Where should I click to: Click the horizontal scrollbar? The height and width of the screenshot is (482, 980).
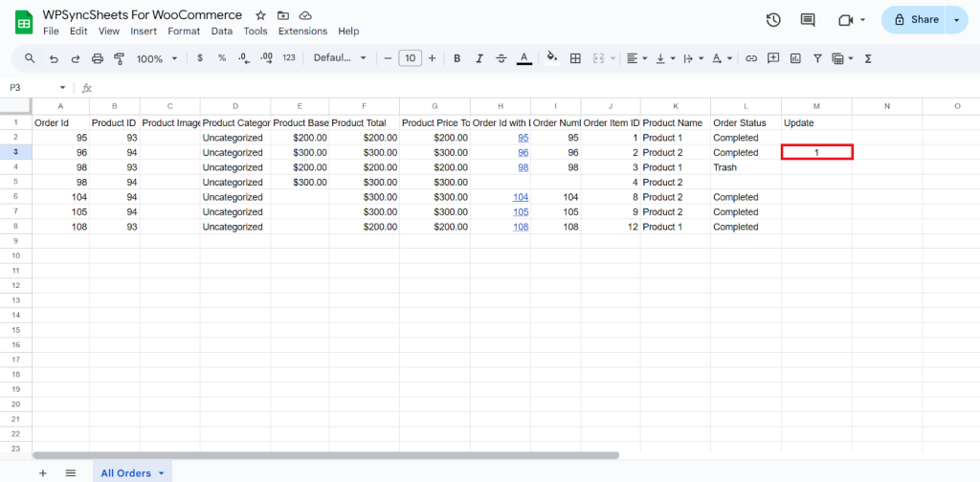click(x=325, y=456)
